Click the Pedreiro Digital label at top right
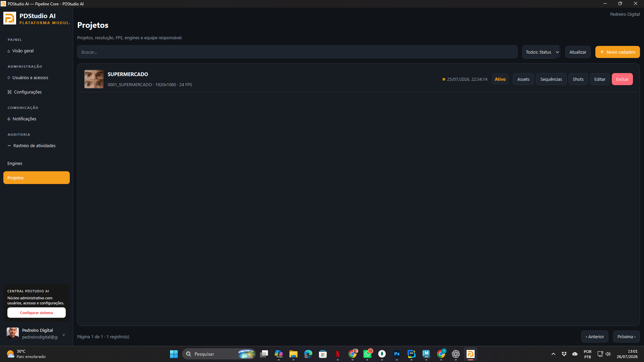 pyautogui.click(x=625, y=14)
